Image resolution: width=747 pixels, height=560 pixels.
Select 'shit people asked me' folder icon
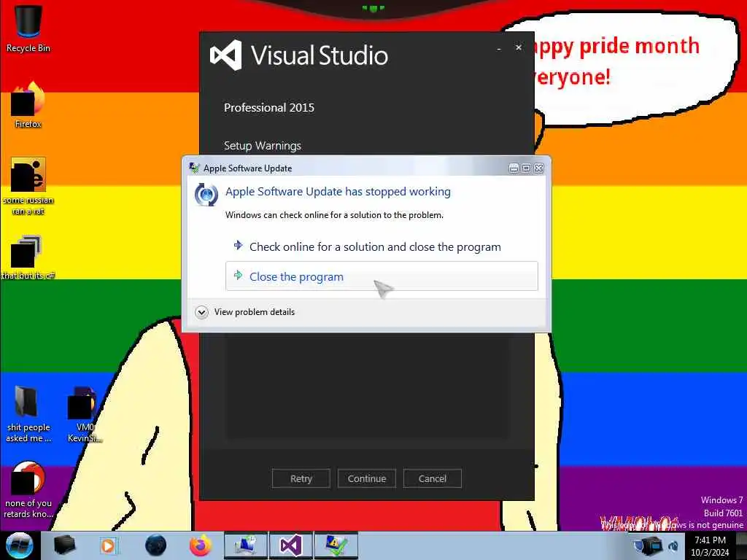(x=28, y=413)
